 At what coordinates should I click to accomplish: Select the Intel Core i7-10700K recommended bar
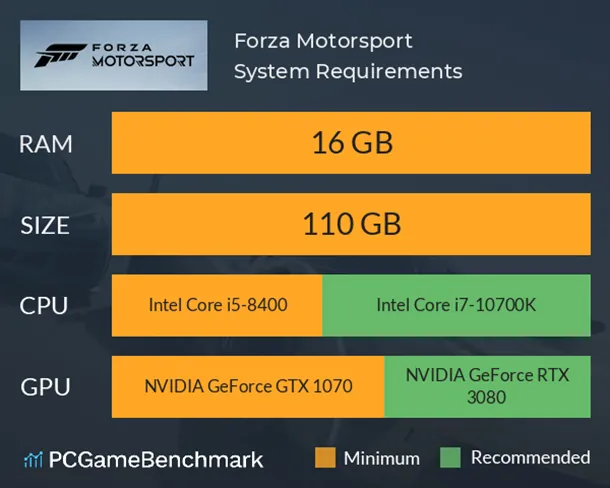coord(456,305)
